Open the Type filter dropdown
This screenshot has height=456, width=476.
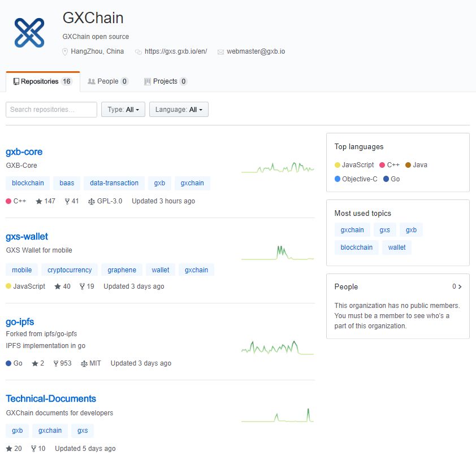pyautogui.click(x=123, y=110)
